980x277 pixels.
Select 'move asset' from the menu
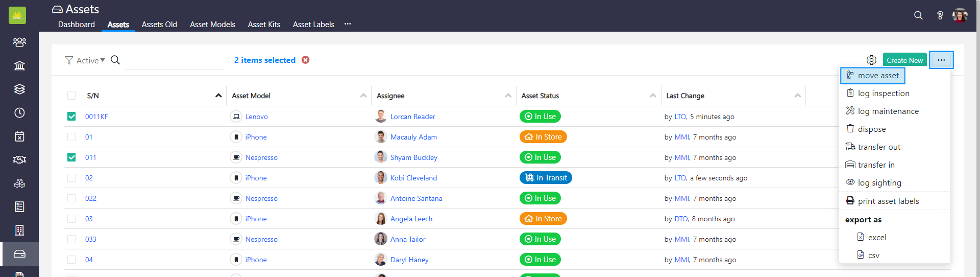point(873,76)
